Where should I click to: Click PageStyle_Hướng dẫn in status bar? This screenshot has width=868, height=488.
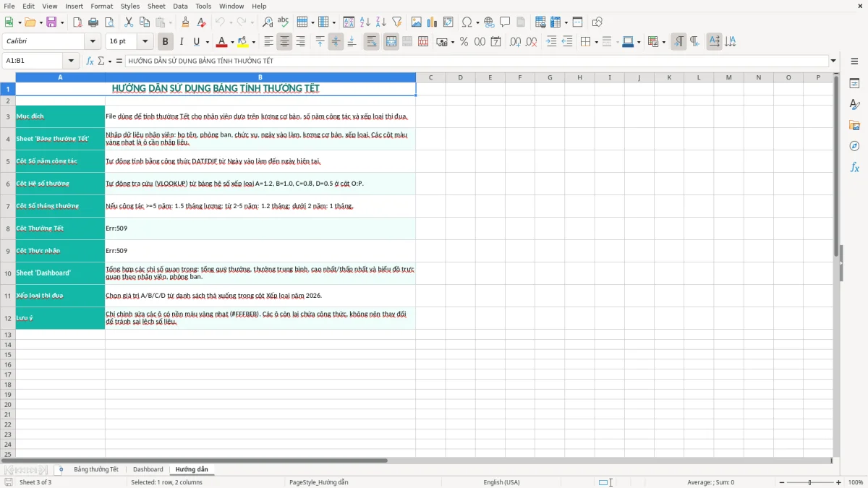(318, 482)
